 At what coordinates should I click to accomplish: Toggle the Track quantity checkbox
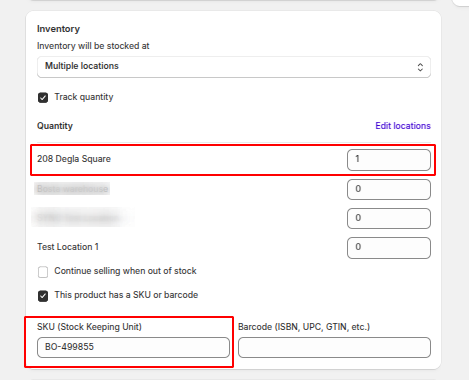pos(43,98)
